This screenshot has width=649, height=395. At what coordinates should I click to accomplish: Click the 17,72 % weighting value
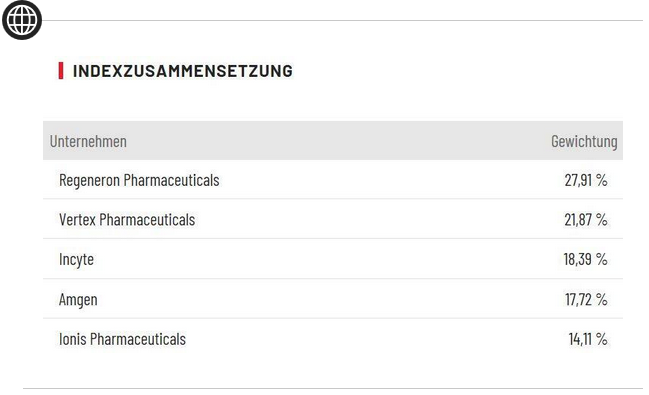586,299
